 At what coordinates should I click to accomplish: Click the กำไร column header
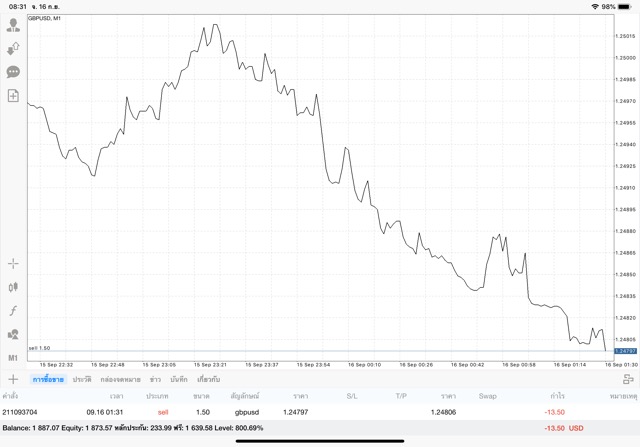coord(557,396)
